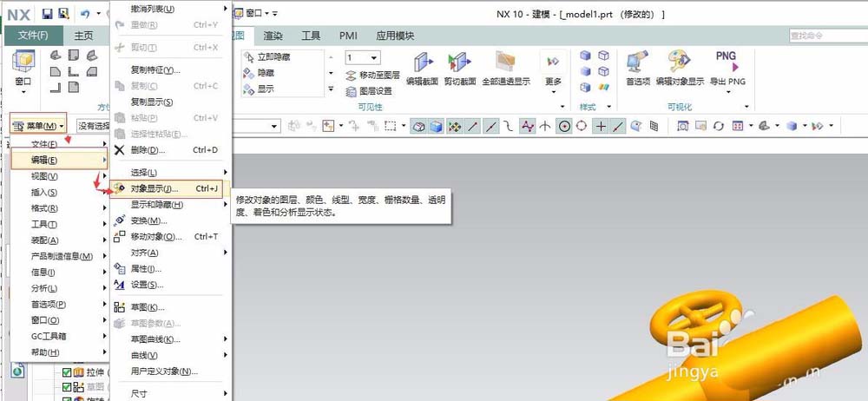Open the 文件(F) tab
This screenshot has width=868, height=401.
(x=33, y=36)
